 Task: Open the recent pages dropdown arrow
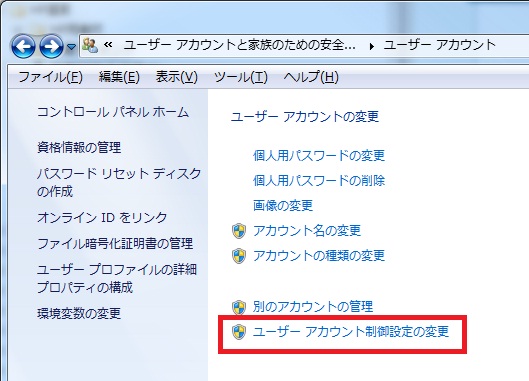(71, 47)
